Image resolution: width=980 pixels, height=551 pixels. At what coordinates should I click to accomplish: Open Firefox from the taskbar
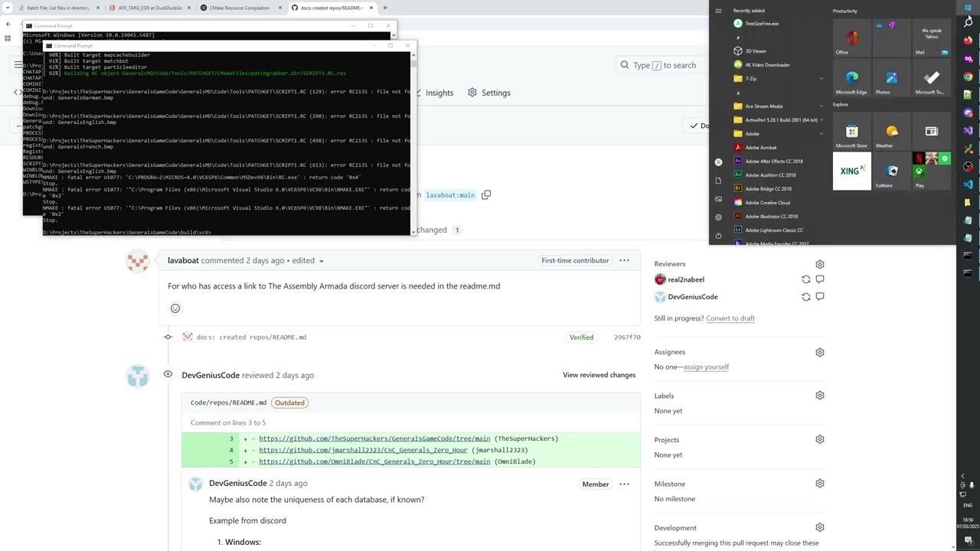click(968, 41)
